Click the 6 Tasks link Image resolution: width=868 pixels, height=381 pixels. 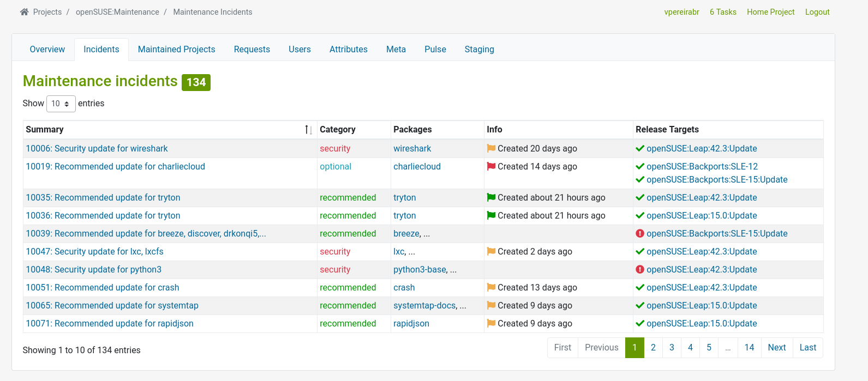point(723,12)
